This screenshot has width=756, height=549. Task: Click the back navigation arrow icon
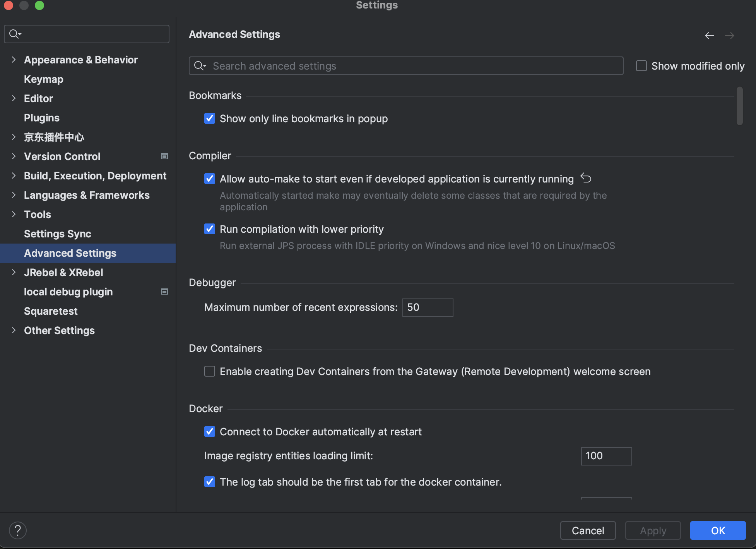[709, 36]
